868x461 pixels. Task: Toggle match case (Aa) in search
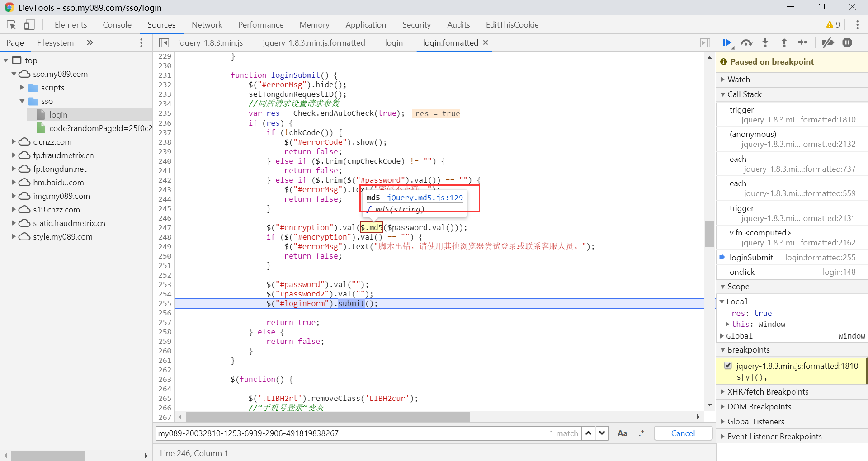click(622, 433)
